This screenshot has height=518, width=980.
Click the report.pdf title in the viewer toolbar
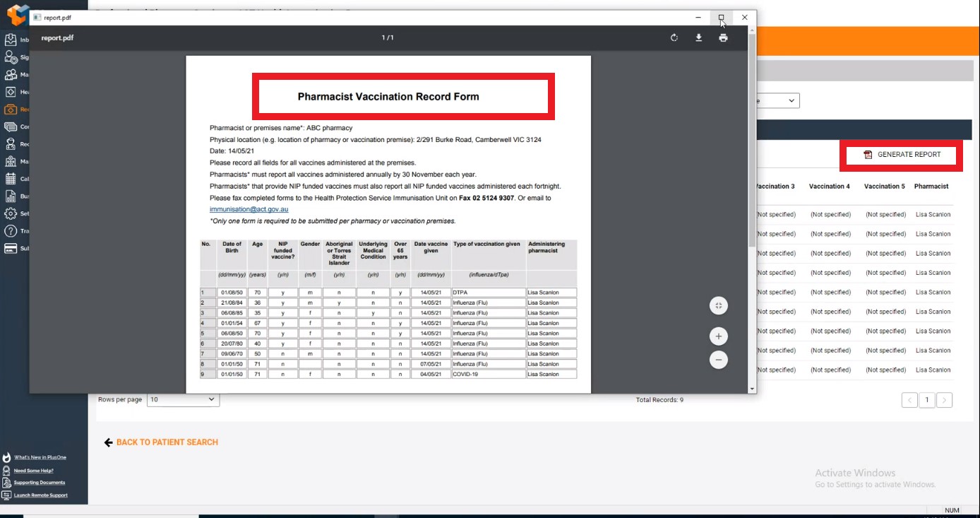(x=57, y=38)
